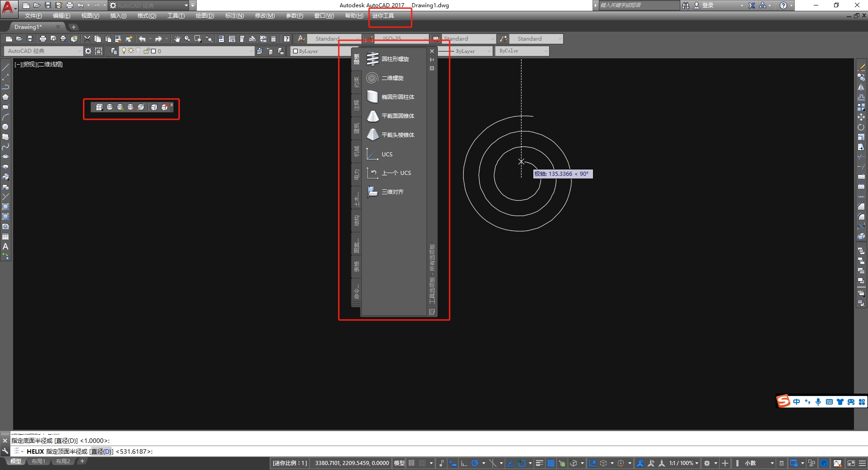Image resolution: width=868 pixels, height=470 pixels.
Task: Click the Cut scissors icon
Action: (87, 39)
